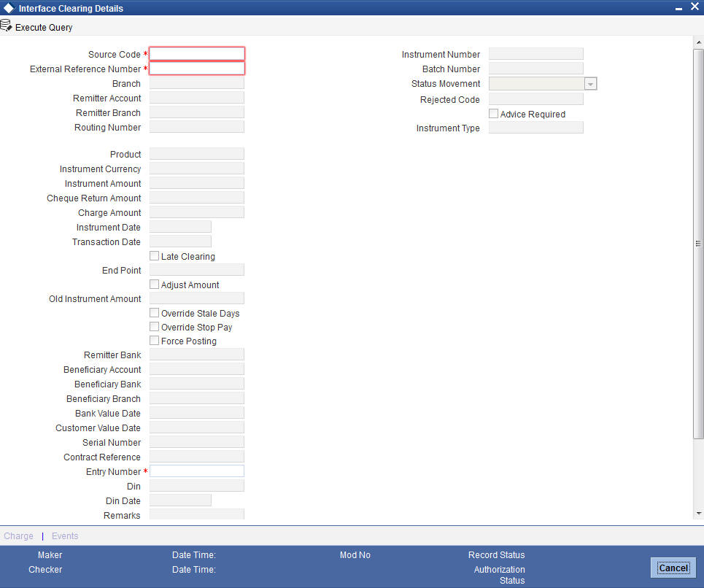Click the Instrument Currency field
The width and height of the screenshot is (704, 588).
pos(197,169)
